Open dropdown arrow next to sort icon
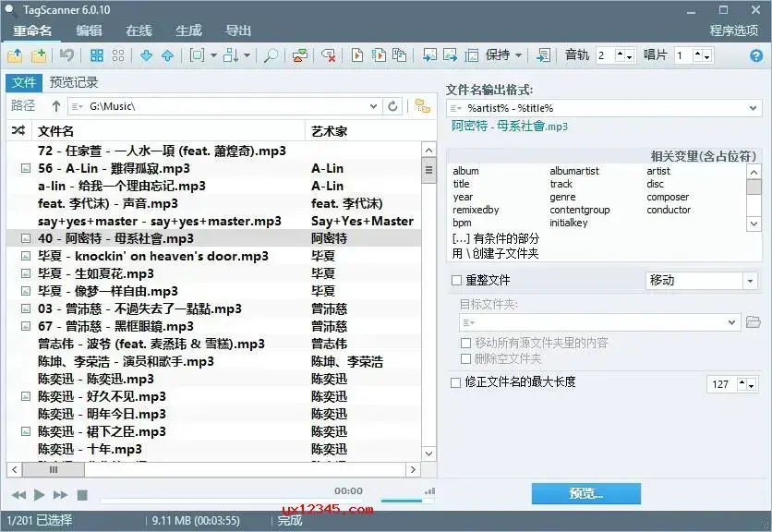772x532 pixels. (247, 55)
